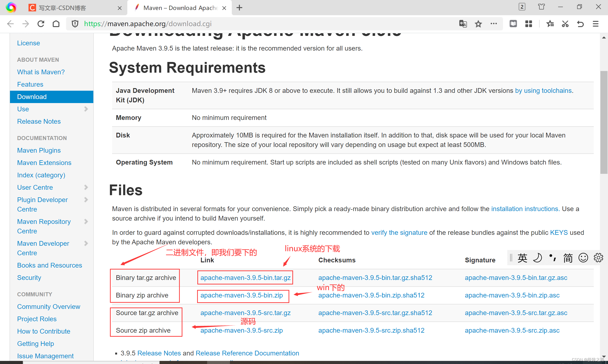Click the shield security icon in address bar
This screenshot has height=364, width=608.
(x=75, y=24)
